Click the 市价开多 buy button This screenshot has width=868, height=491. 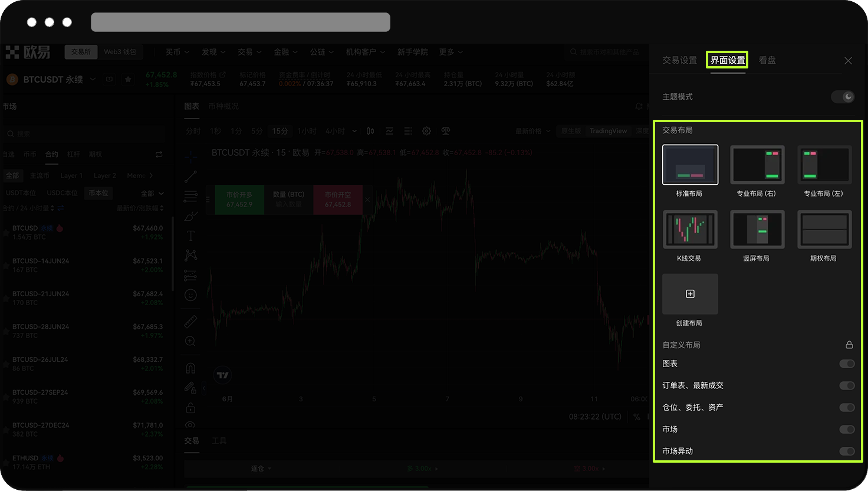(239, 199)
